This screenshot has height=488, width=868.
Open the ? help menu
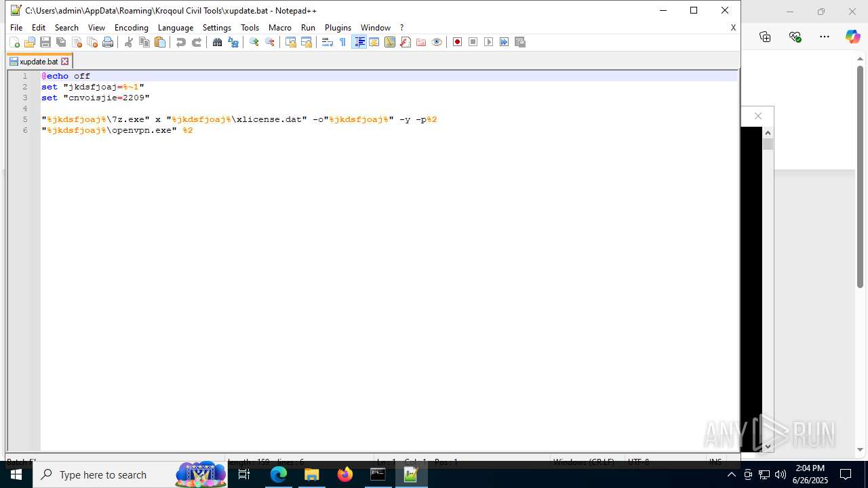pos(401,28)
